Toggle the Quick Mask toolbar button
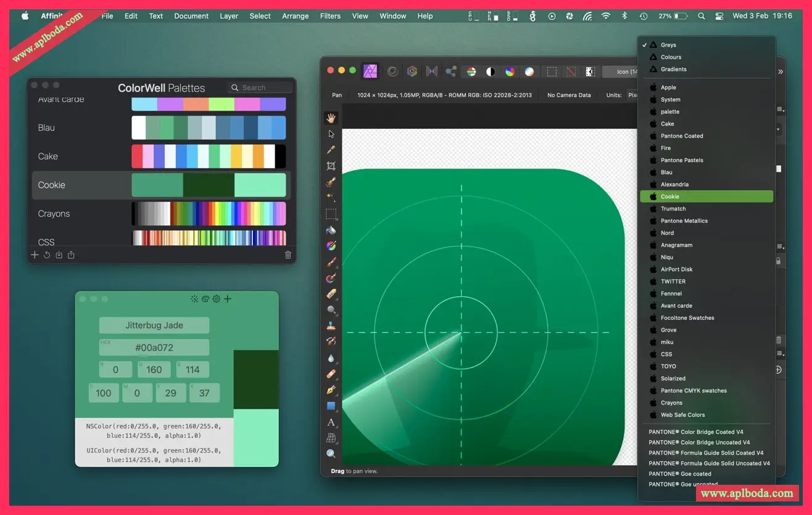The width and height of the screenshot is (812, 515). (590, 72)
